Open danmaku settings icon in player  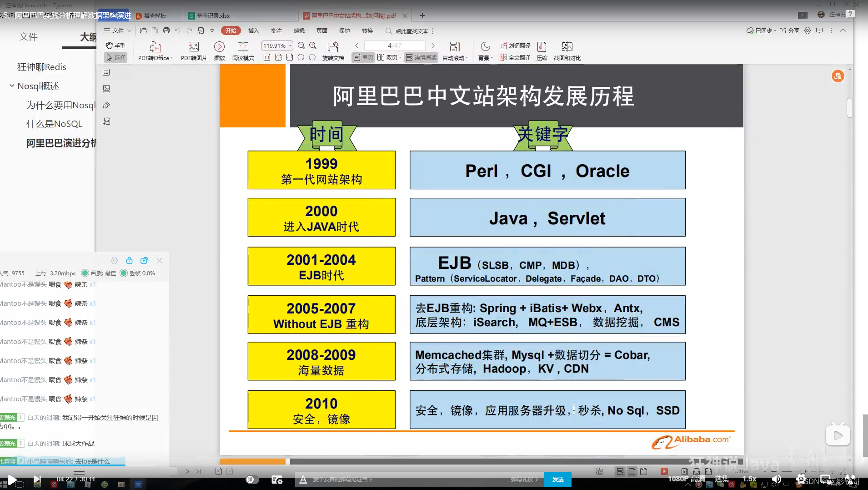[x=277, y=480]
